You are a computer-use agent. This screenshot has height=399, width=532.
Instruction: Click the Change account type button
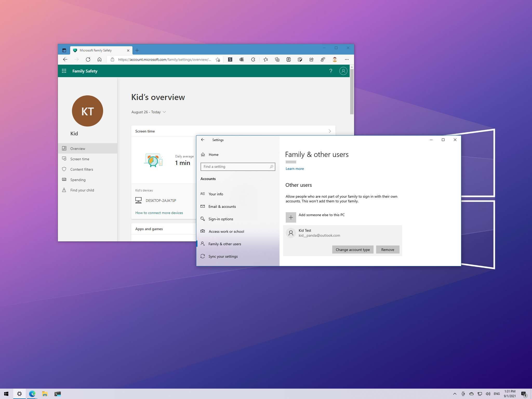point(353,250)
